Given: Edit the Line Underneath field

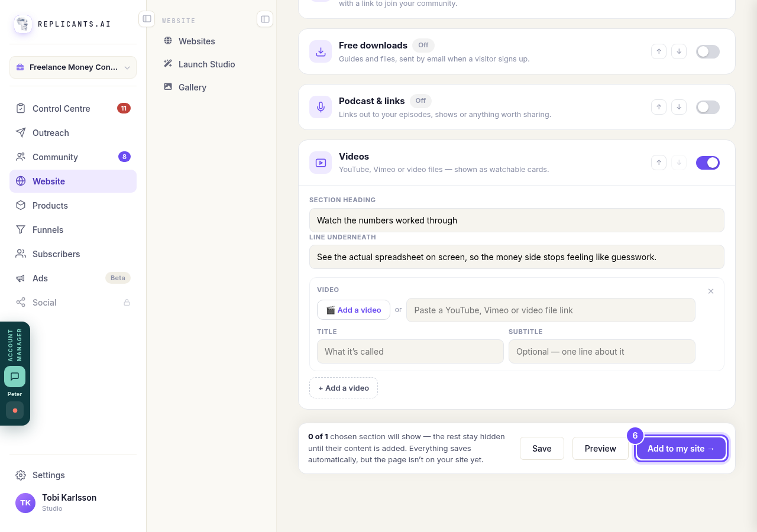Looking at the screenshot, I should coord(517,257).
